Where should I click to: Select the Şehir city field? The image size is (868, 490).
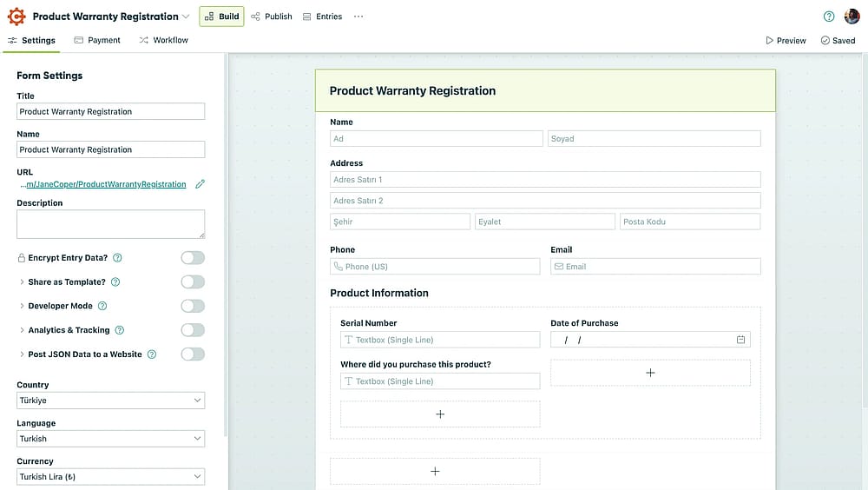click(400, 222)
